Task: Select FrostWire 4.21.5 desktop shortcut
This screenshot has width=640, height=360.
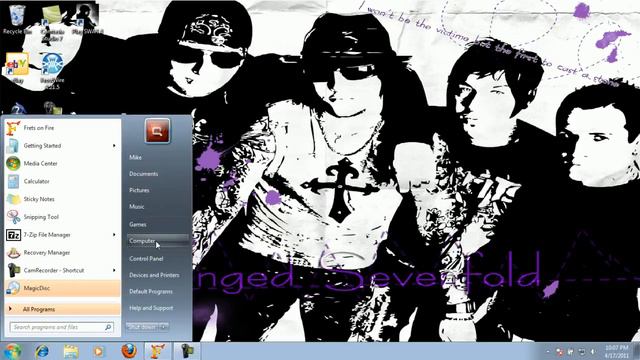Action: [53, 71]
